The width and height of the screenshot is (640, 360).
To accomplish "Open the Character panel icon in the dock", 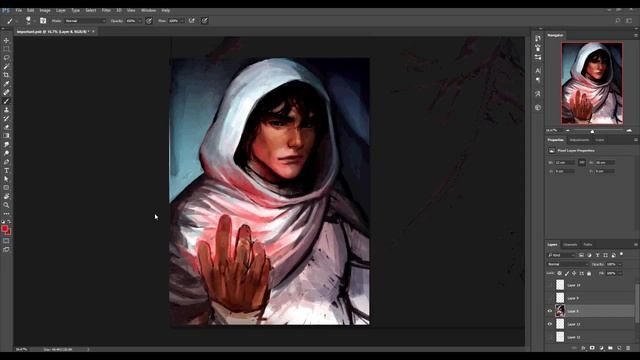I will 538,71.
